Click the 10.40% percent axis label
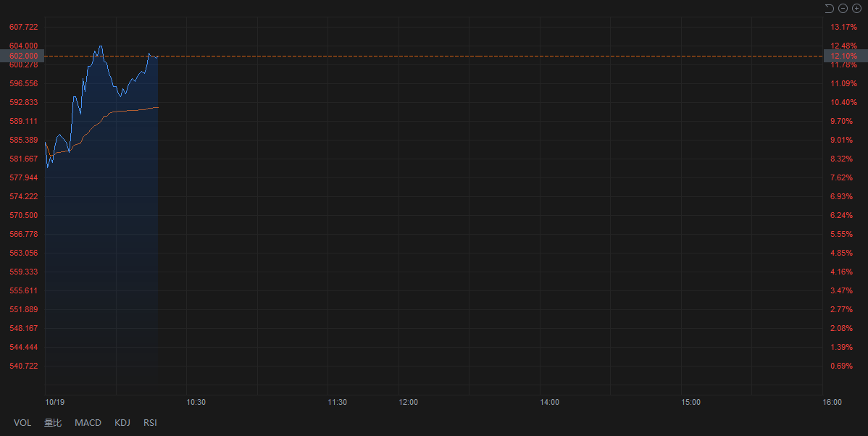 843,102
